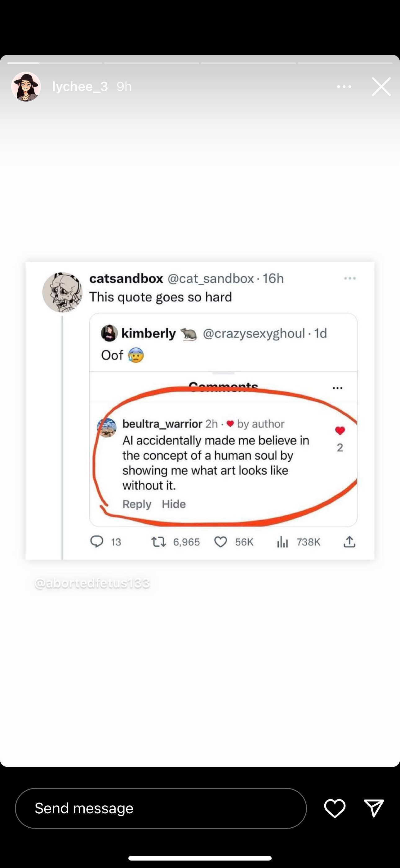Screen dimensions: 400x868
Task: Close the story with the X
Action: (381, 87)
